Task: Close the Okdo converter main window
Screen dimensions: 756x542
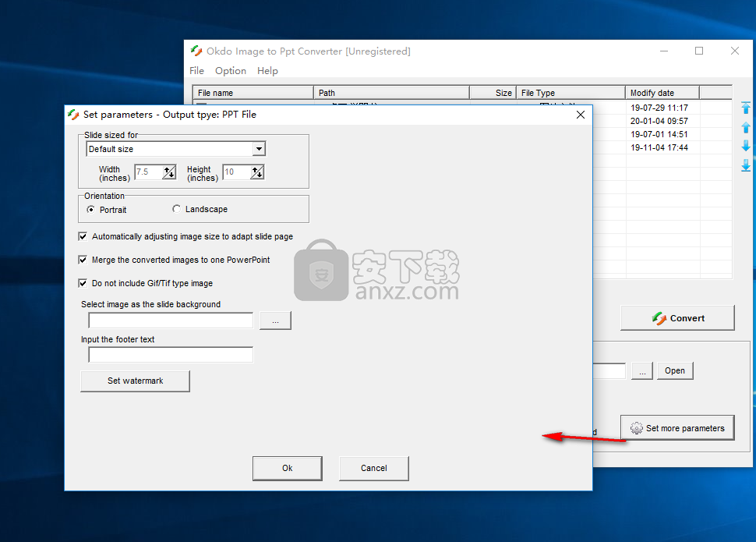Action: point(735,51)
